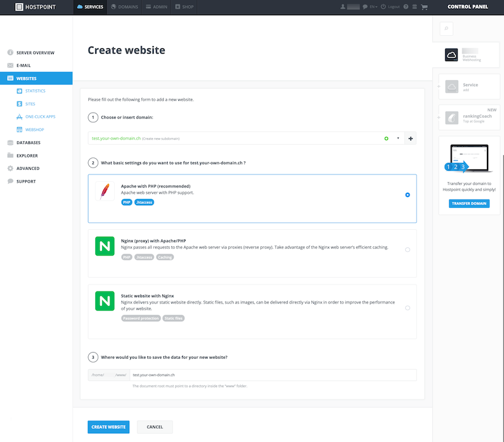Select Static website with Nginx radio

click(408, 308)
